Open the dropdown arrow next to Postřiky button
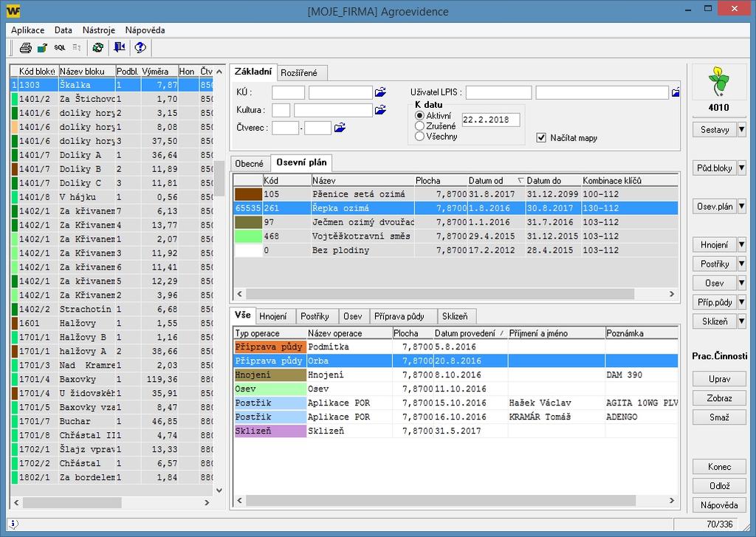Screen dimensions: 756x537 pyautogui.click(x=741, y=264)
